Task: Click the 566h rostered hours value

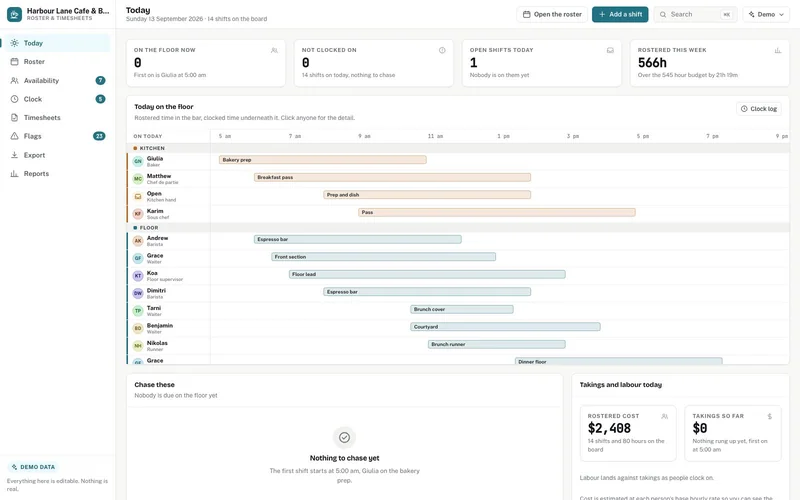Action: pos(652,63)
